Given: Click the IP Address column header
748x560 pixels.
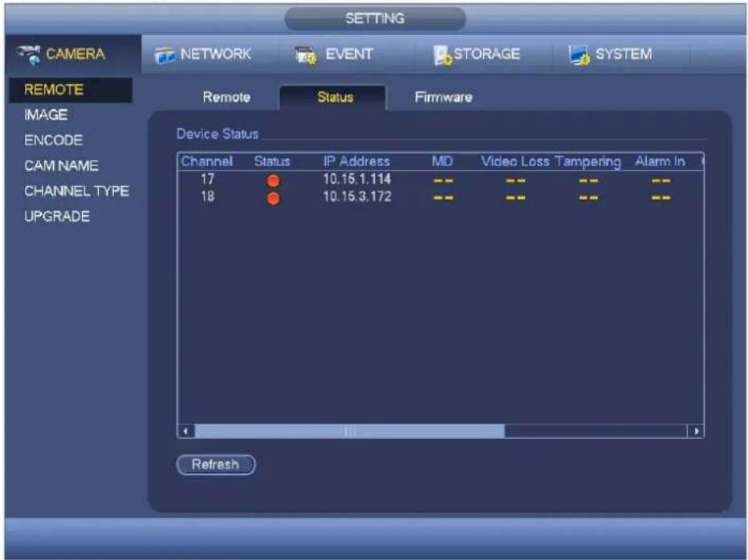Looking at the screenshot, I should pos(356,161).
